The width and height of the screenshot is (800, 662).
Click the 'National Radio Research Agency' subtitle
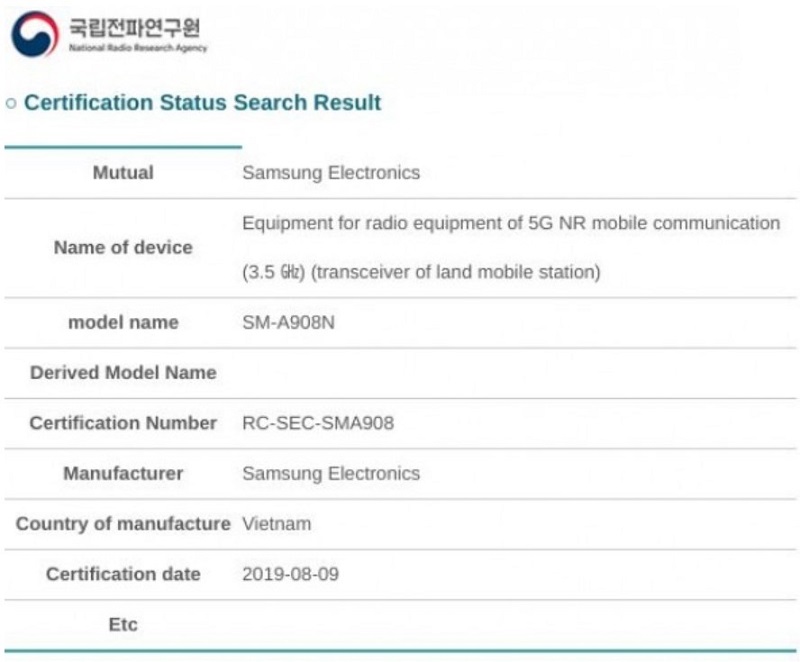click(x=138, y=48)
